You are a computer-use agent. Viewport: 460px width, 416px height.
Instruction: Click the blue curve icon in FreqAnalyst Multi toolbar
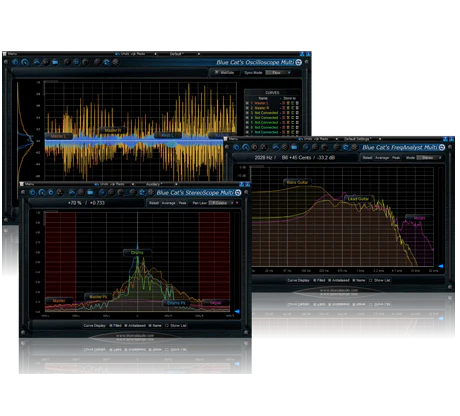click(276, 147)
